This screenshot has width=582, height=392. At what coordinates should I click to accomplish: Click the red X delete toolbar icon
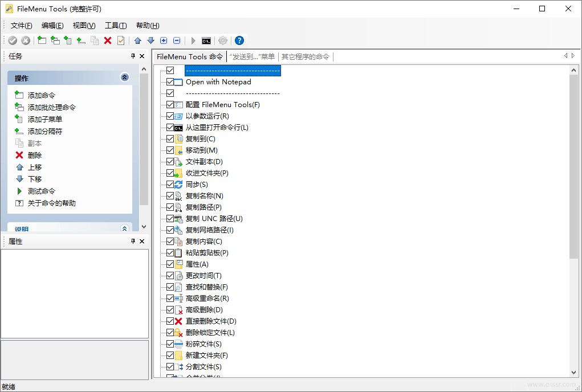pos(108,40)
